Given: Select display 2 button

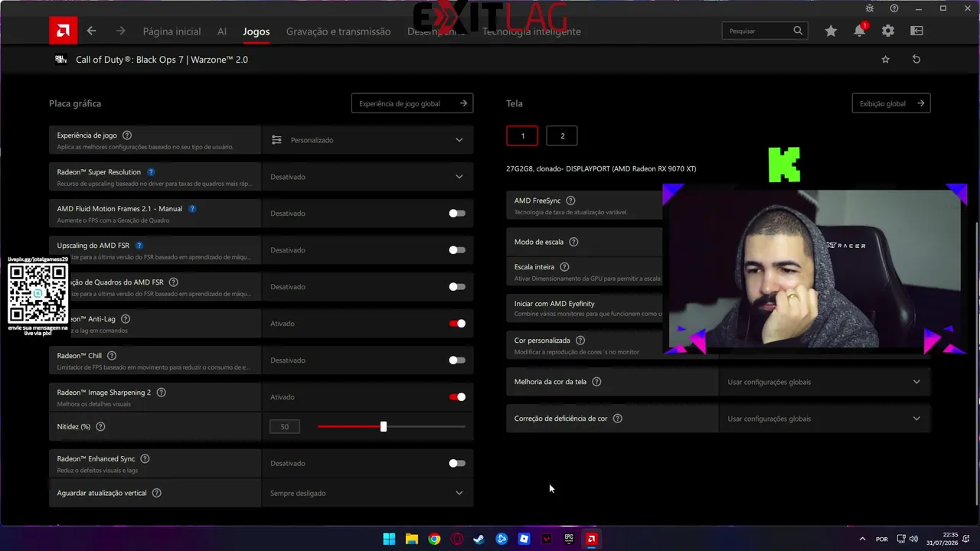Looking at the screenshot, I should [562, 136].
